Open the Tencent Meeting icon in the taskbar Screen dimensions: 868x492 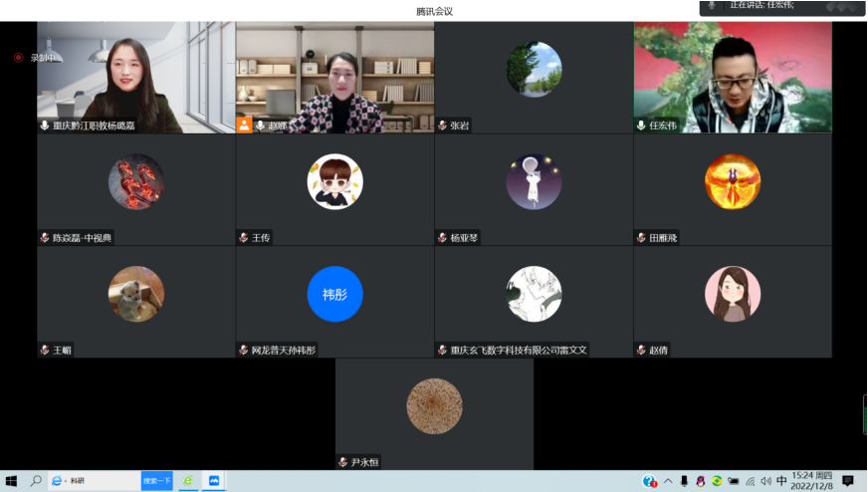[x=214, y=481]
